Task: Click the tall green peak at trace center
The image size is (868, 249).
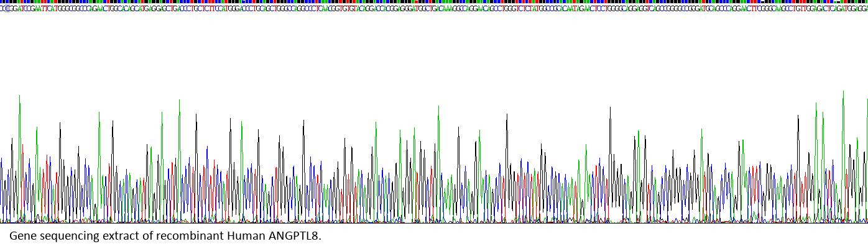Action: coord(438,108)
